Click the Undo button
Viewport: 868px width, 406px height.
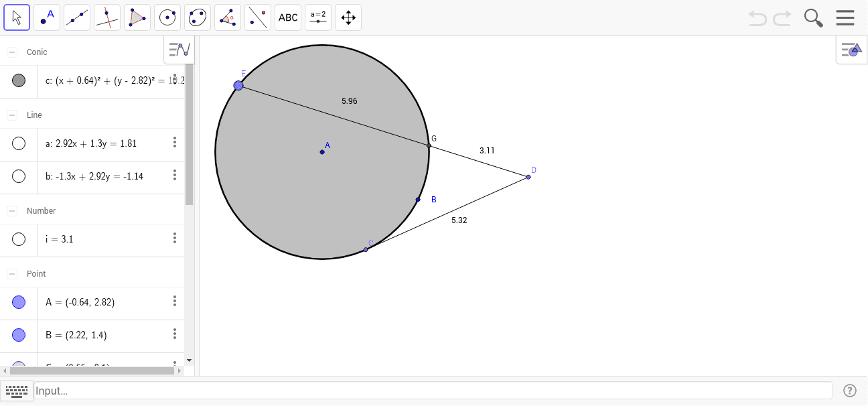(x=757, y=17)
